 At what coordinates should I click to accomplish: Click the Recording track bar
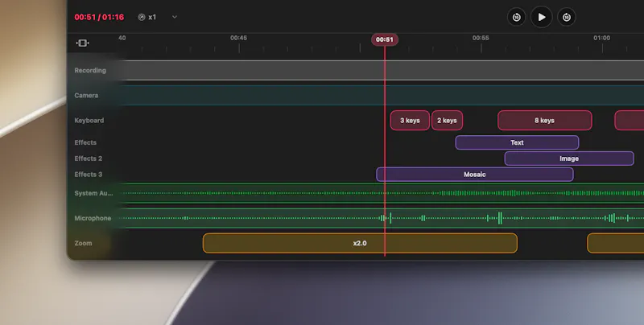382,70
